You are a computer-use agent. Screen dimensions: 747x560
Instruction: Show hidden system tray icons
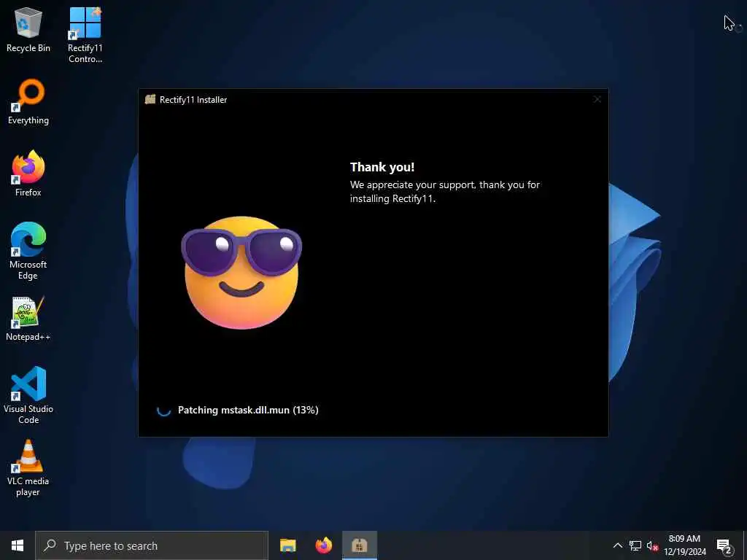pyautogui.click(x=617, y=545)
